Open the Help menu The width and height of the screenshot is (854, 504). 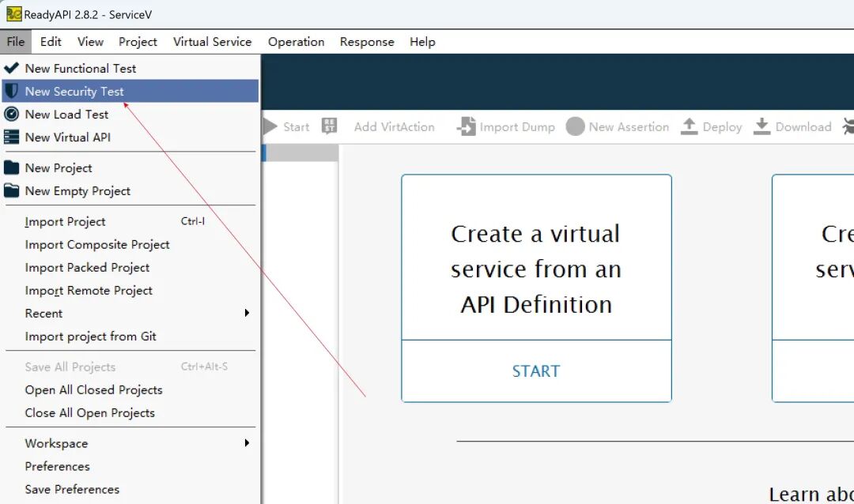click(x=422, y=41)
